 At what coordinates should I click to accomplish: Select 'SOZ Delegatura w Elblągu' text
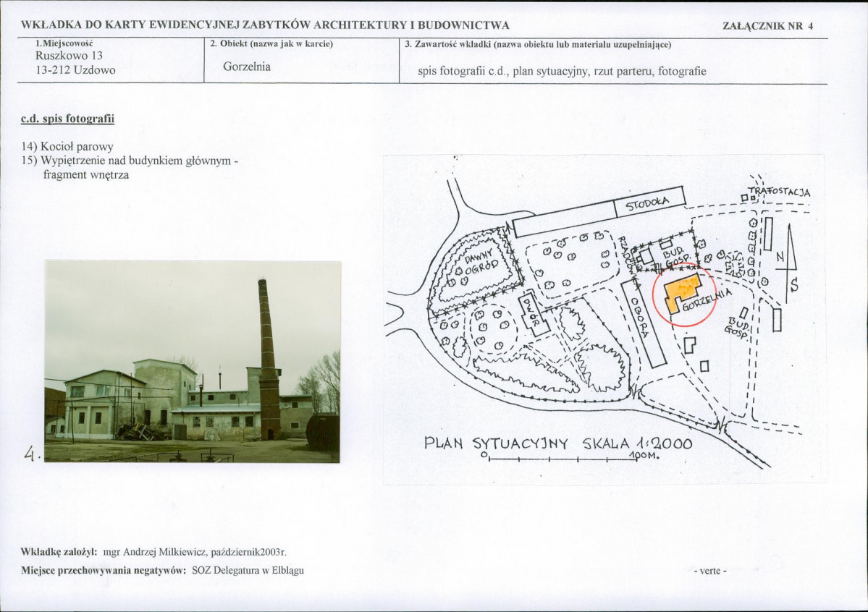248,571
